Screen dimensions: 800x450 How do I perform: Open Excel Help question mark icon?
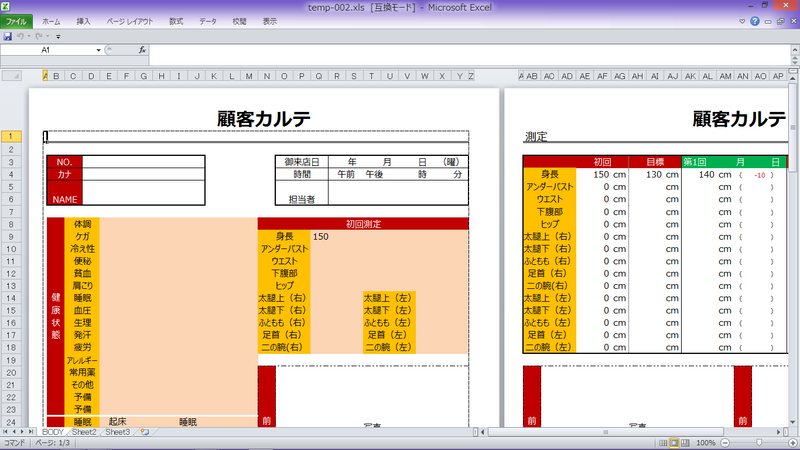pyautogui.click(x=755, y=21)
